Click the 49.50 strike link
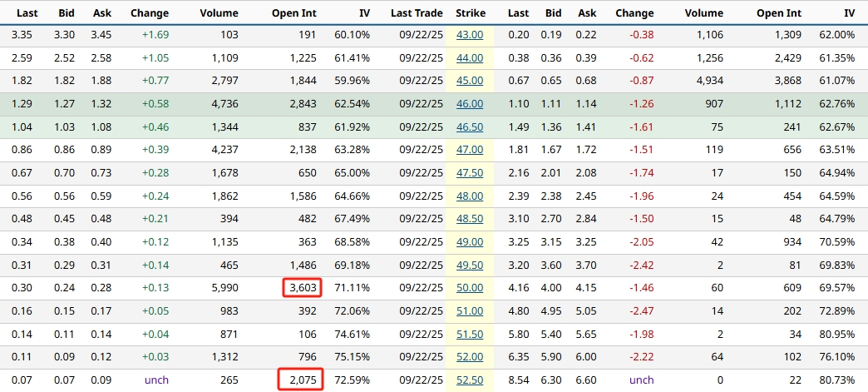868x392 pixels. coord(469,265)
